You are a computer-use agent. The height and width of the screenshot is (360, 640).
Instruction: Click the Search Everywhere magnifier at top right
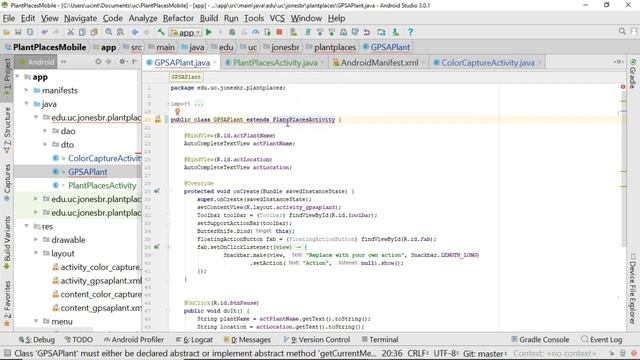click(622, 31)
